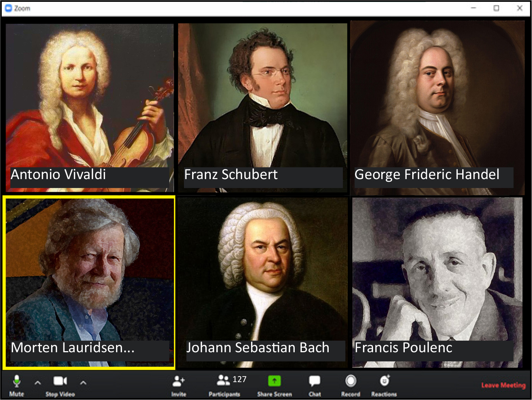Select Francis Poulenc's video tile
The height and width of the screenshot is (400, 532).
[437, 282]
